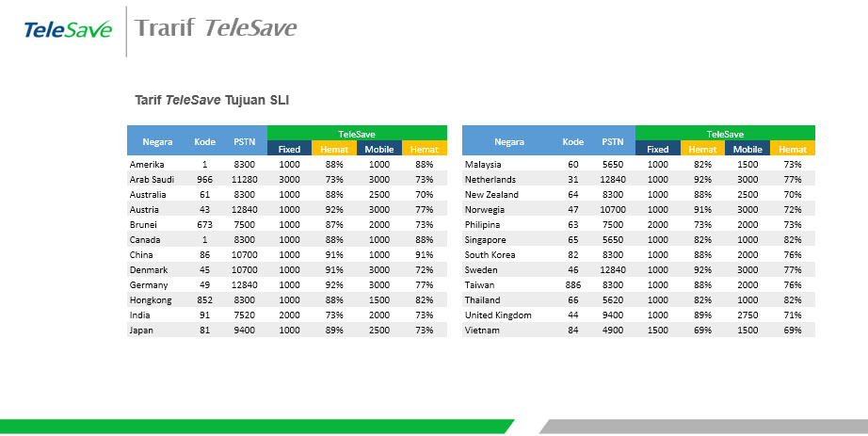Click the Norwegia row name
Screen dimensions: 868x436
pos(485,209)
